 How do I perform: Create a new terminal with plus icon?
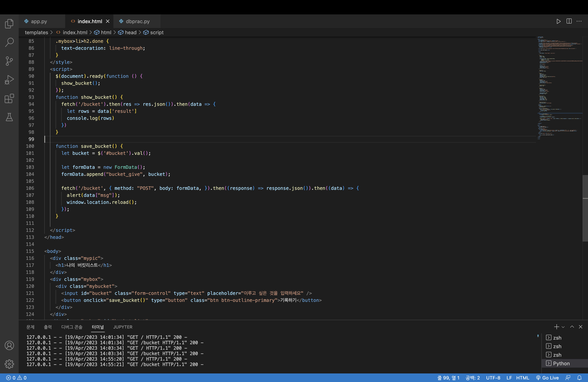coord(557,327)
